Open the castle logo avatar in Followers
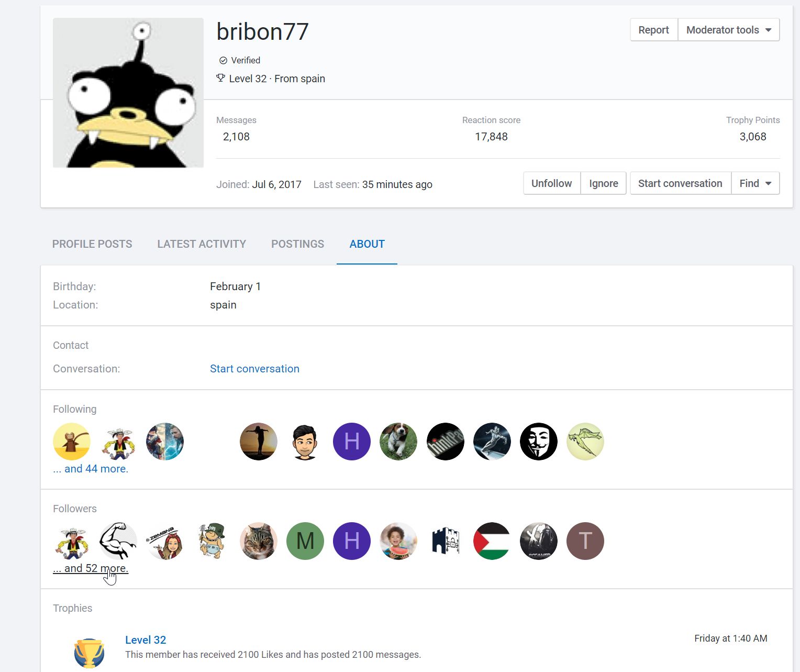The width and height of the screenshot is (800, 672). tap(445, 541)
